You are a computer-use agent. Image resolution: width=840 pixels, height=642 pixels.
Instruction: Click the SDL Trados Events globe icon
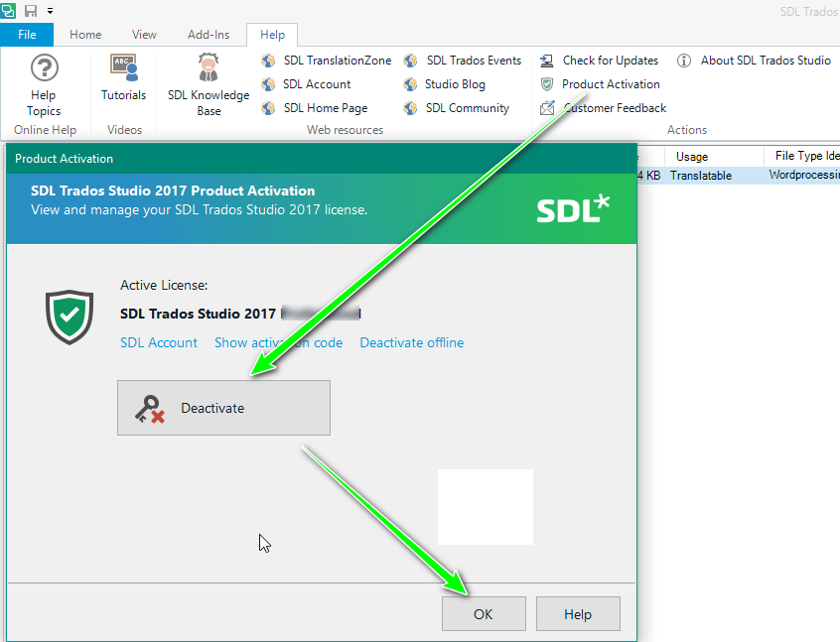point(411,61)
